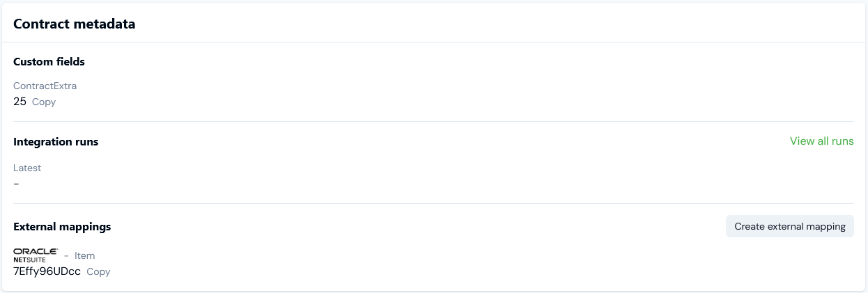The width and height of the screenshot is (868, 293).
Task: Select the empty dash under Latest
Action: click(x=16, y=184)
